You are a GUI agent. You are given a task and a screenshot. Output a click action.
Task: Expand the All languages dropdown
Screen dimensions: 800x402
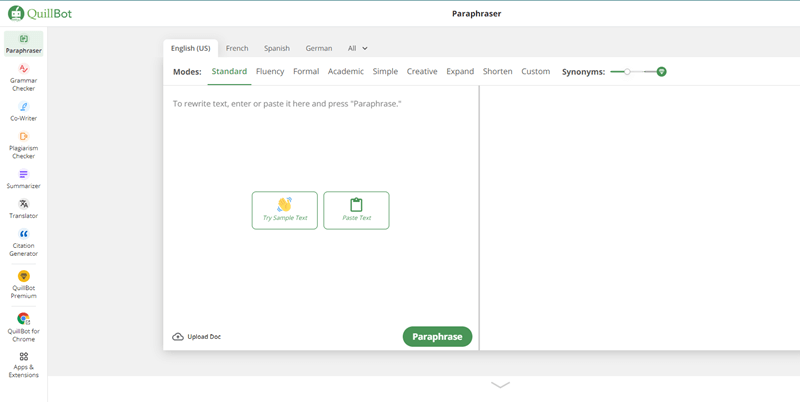358,48
